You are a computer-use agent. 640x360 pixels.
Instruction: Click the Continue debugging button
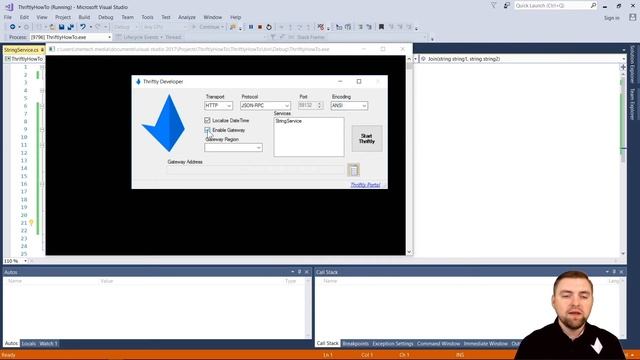tap(208, 27)
